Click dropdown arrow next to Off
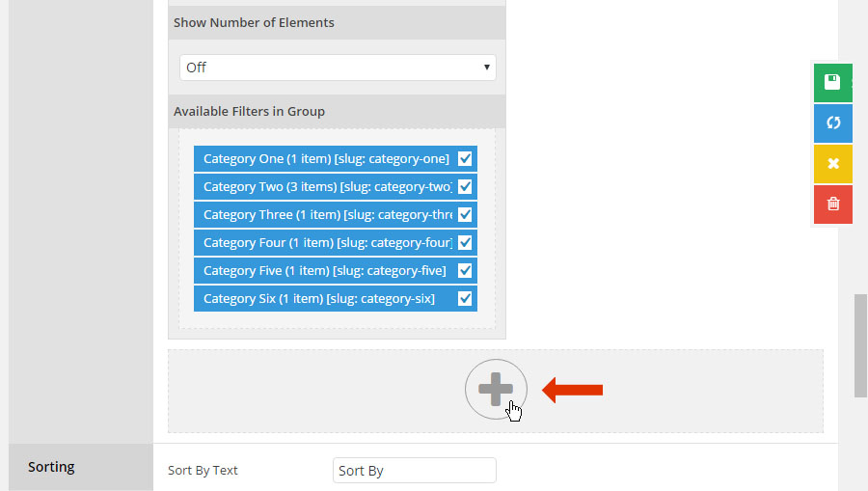Image resolution: width=868 pixels, height=491 pixels. click(487, 68)
